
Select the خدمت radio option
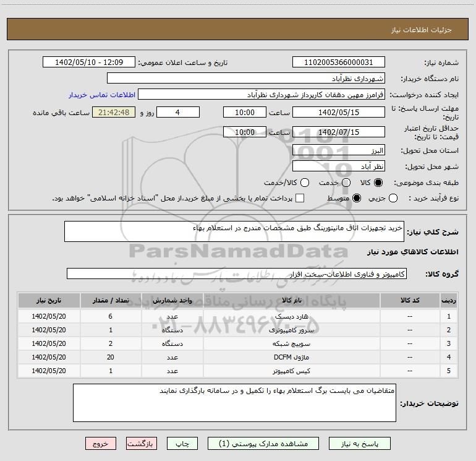(x=346, y=183)
